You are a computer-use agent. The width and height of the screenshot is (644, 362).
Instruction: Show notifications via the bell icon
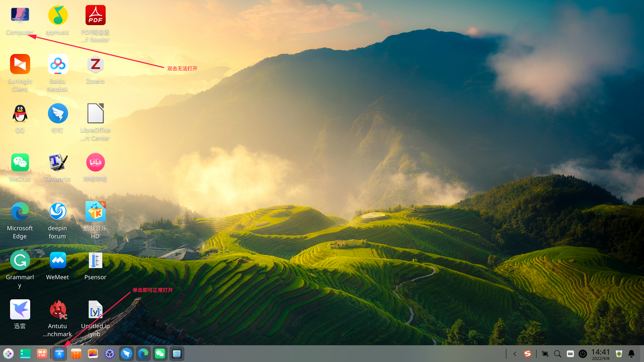pyautogui.click(x=632, y=354)
